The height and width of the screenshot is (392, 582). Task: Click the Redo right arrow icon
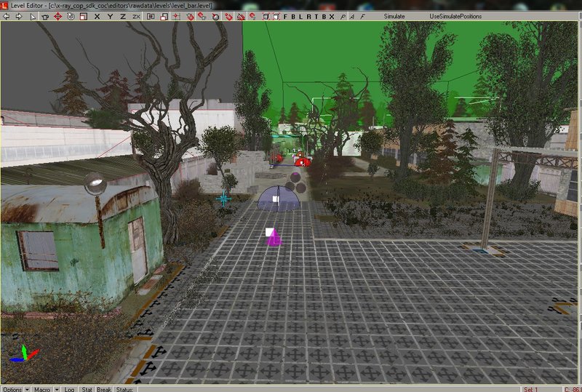pos(19,16)
